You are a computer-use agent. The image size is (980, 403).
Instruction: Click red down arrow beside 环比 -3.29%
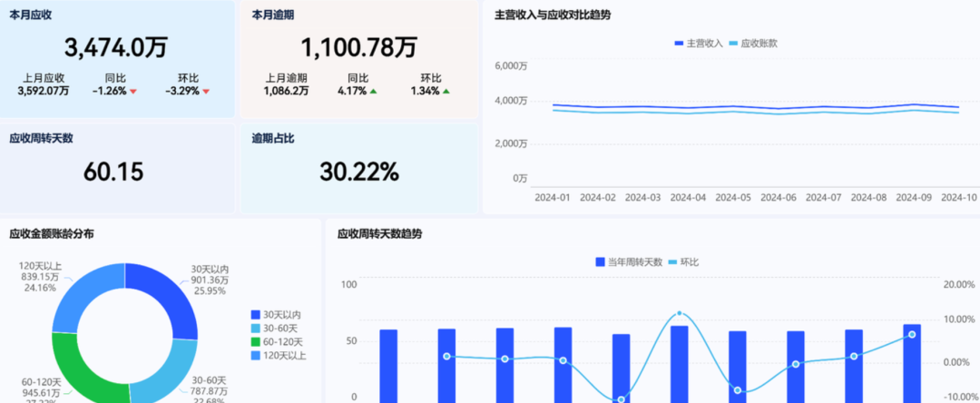click(206, 92)
